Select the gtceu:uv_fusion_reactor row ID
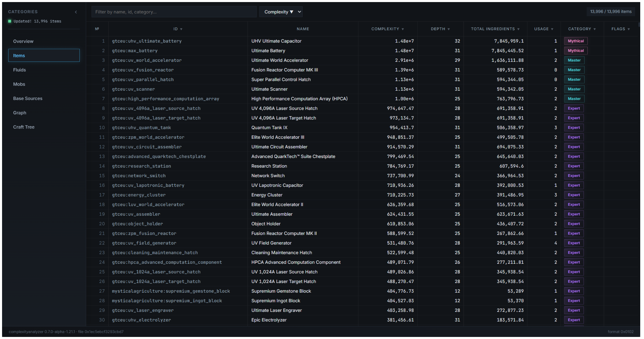This screenshot has width=644, height=339. point(143,70)
